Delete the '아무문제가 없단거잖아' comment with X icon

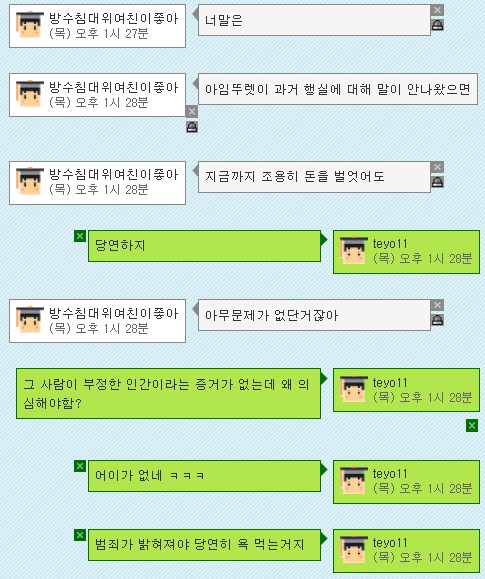pyautogui.click(x=437, y=305)
